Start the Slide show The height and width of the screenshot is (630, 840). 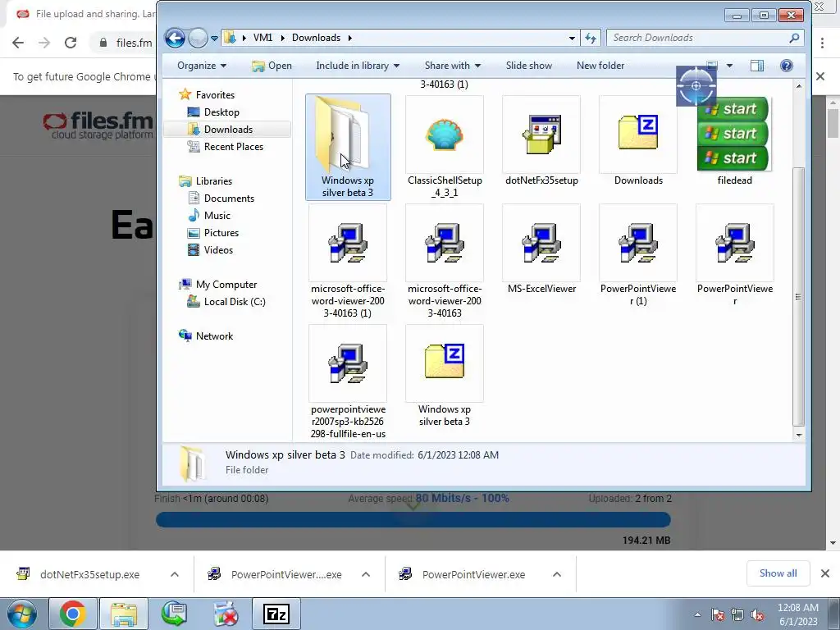[x=529, y=66]
